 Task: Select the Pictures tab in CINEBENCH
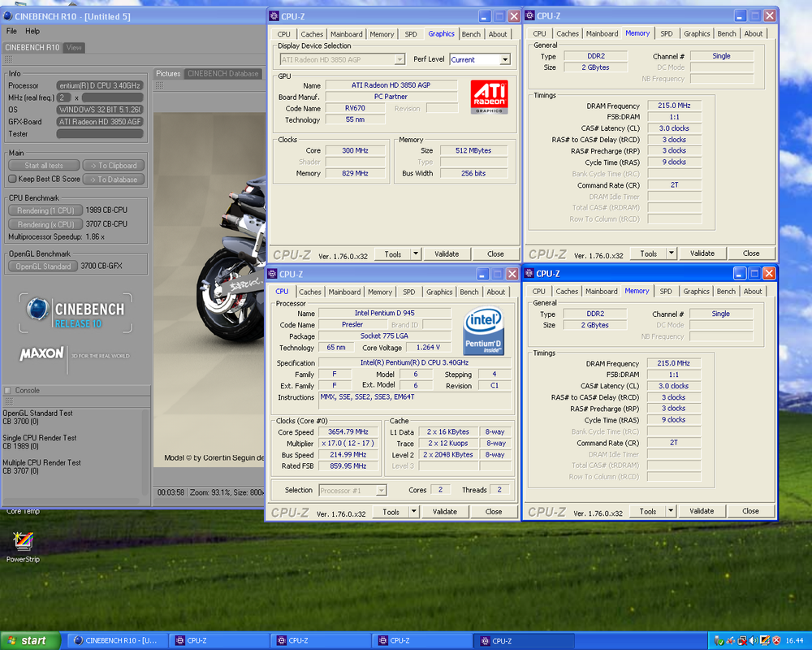[168, 74]
